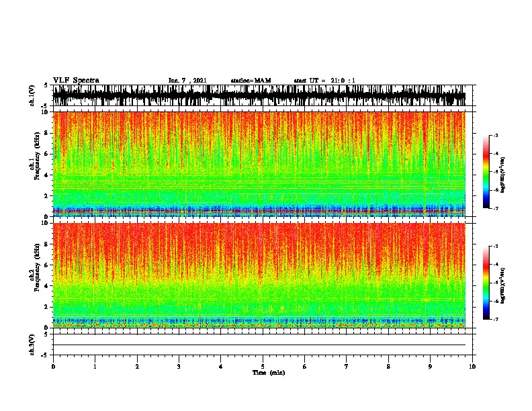Click the "VLF Spectra" title text
532x411 pixels.
tap(76, 81)
